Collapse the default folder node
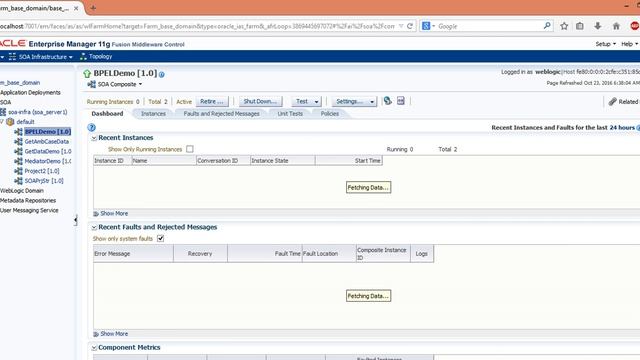 tap(2, 122)
